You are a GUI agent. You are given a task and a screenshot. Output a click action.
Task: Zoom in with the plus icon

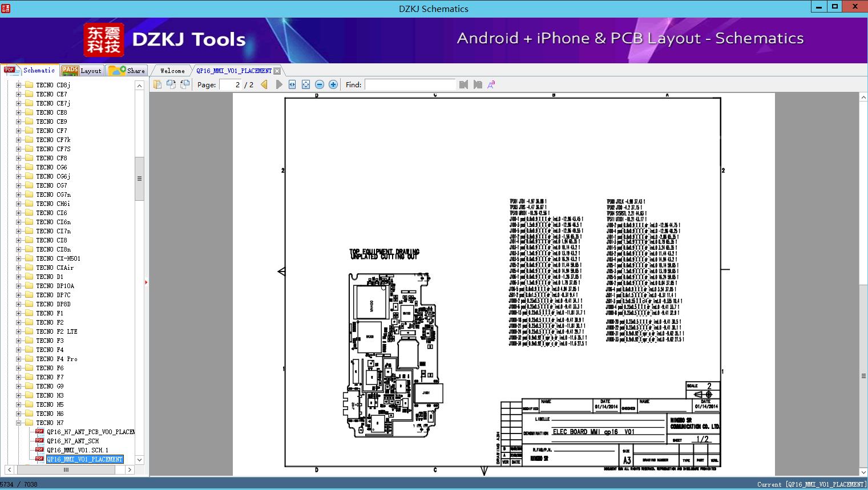pyautogui.click(x=333, y=84)
